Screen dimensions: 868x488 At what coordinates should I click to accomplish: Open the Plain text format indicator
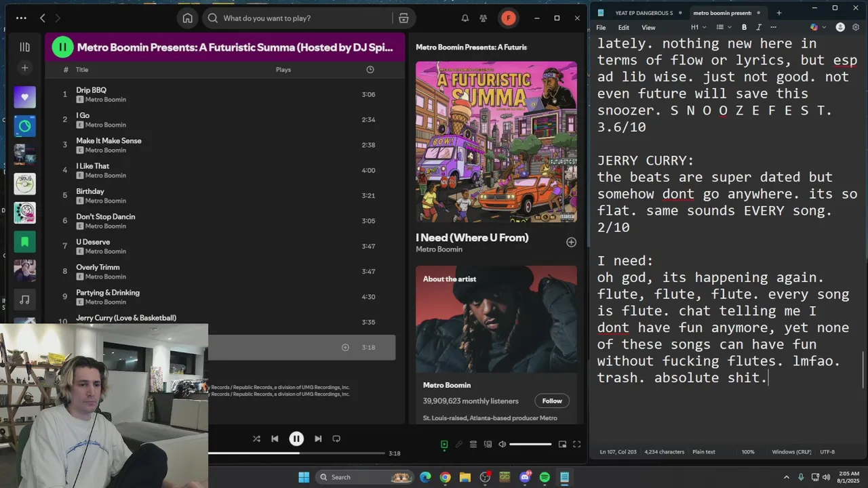coord(704,452)
